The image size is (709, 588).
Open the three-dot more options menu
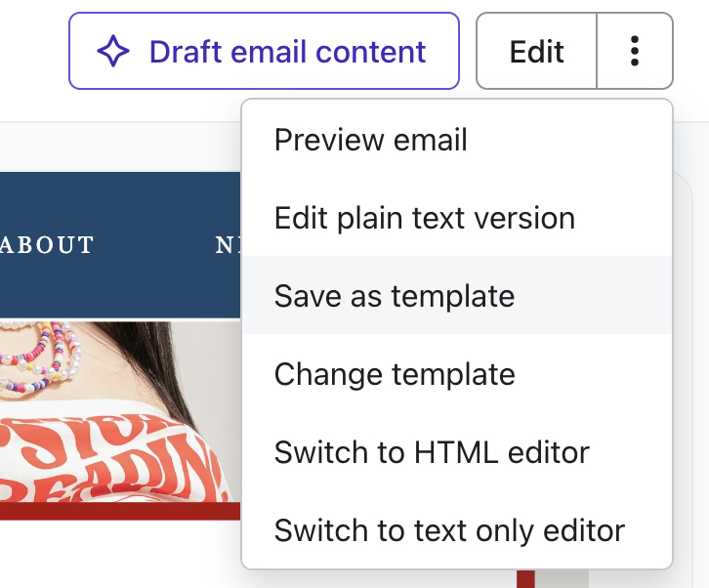tap(635, 51)
